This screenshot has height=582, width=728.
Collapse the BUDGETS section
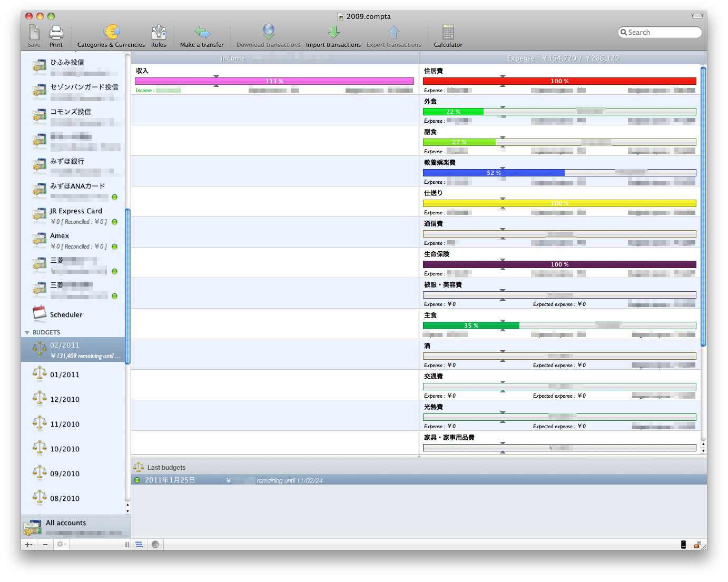click(x=27, y=332)
